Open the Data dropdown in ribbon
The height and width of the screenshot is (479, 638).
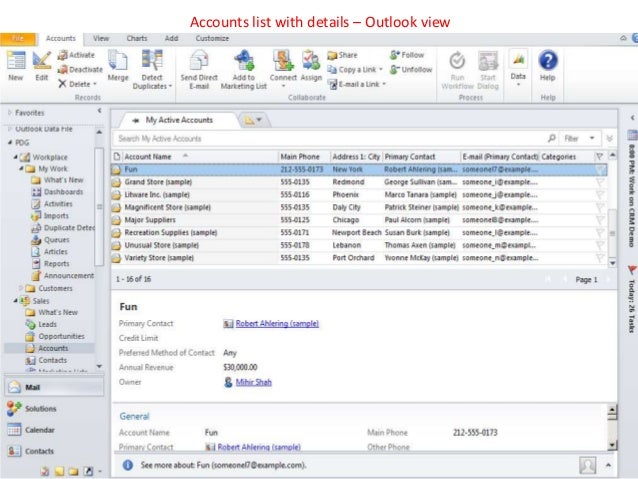(x=518, y=66)
